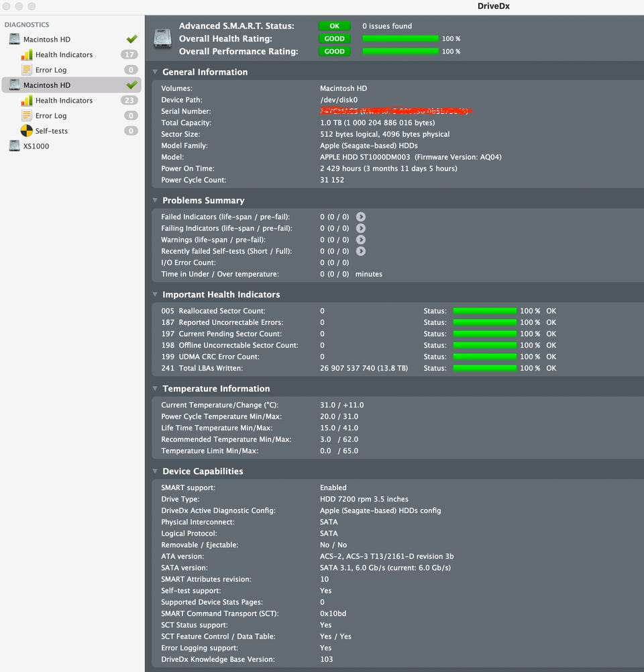Click the green checkmark on selected Macintosh HD
Screen dimensions: 644x672
coord(132,85)
